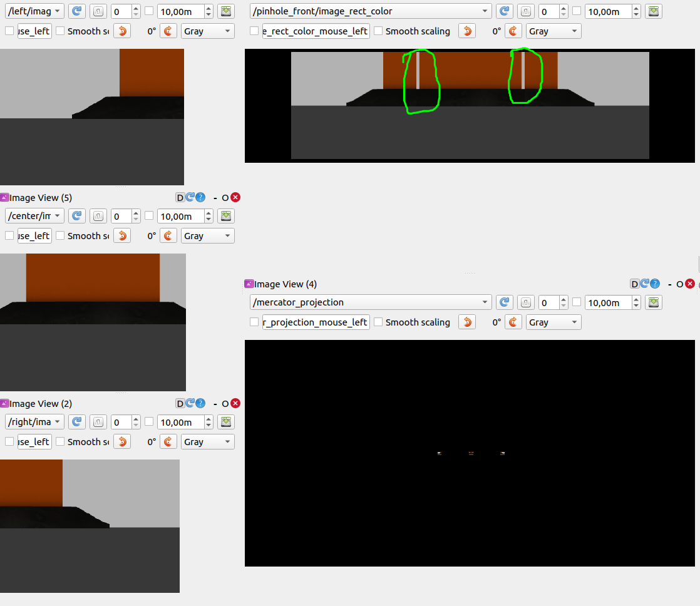Rotate the /left/imag image counterclockwise
This screenshot has height=606, width=700.
pos(121,31)
